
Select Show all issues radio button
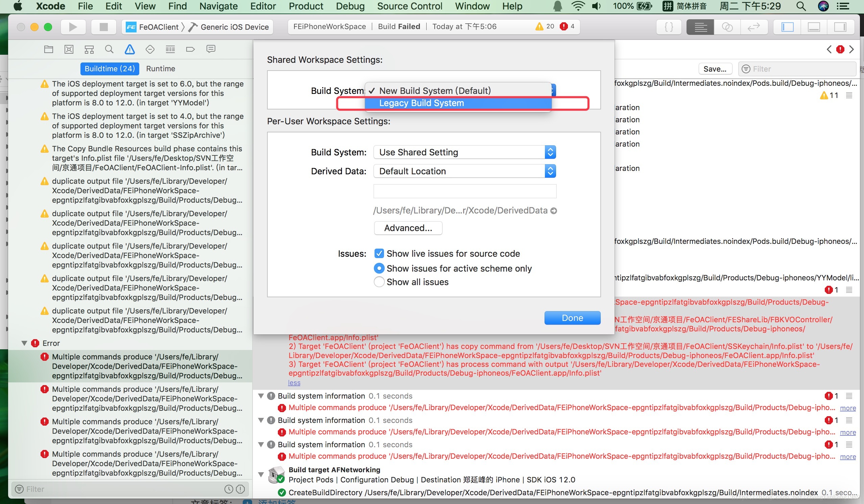point(379,282)
